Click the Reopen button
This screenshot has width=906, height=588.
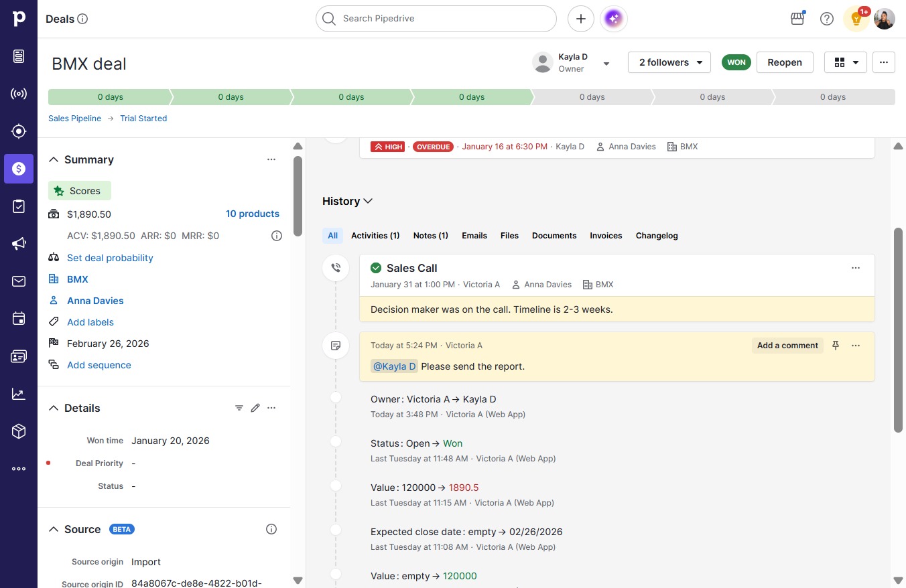785,62
